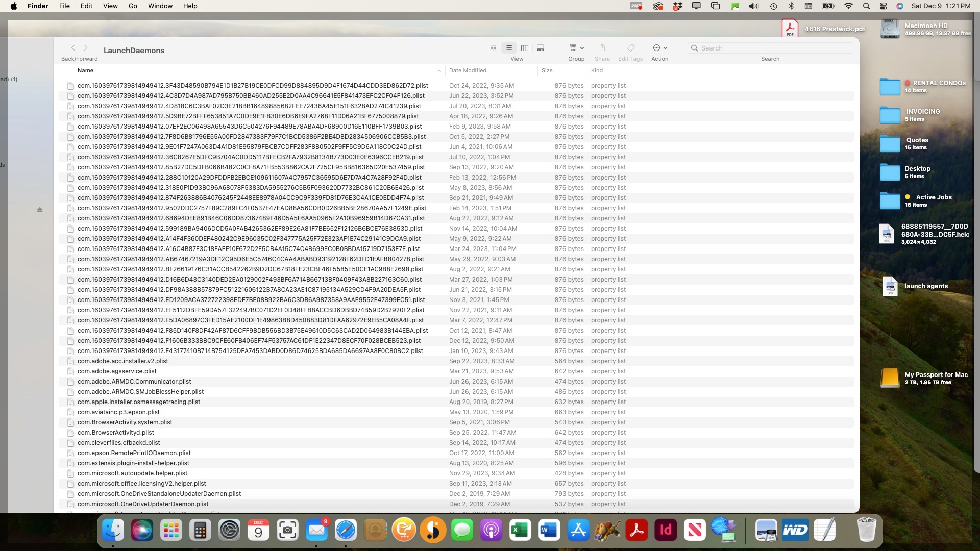
Task: Open the Help menu
Action: [190, 6]
